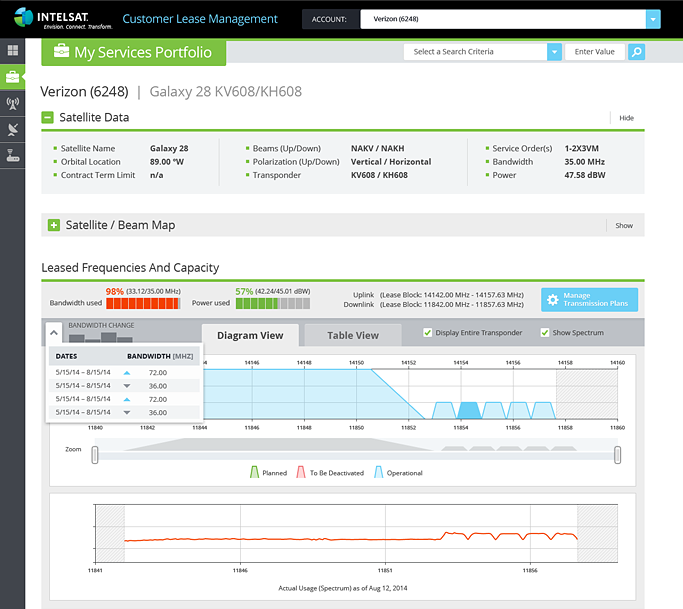Click the green Power used bar

(x=273, y=304)
